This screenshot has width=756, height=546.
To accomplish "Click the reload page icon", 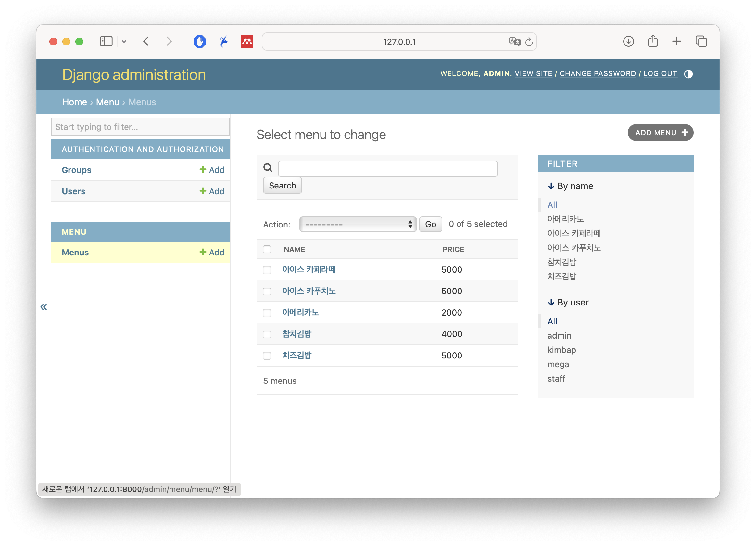I will point(529,42).
